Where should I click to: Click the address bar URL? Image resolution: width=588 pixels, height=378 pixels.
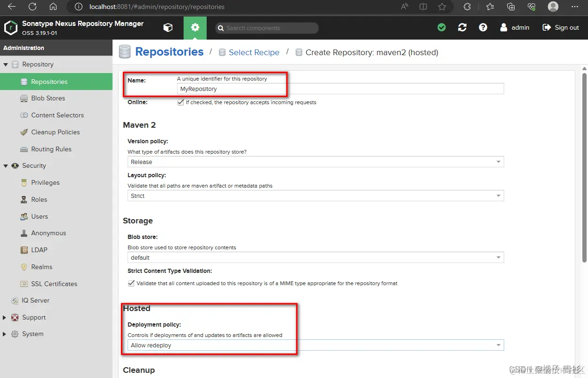click(x=157, y=7)
